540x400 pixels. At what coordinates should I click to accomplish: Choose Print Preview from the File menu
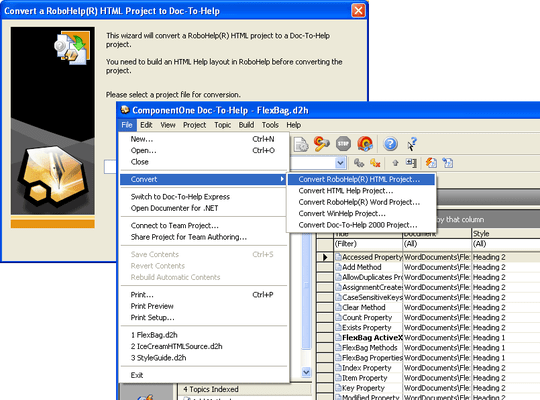[x=203, y=306]
